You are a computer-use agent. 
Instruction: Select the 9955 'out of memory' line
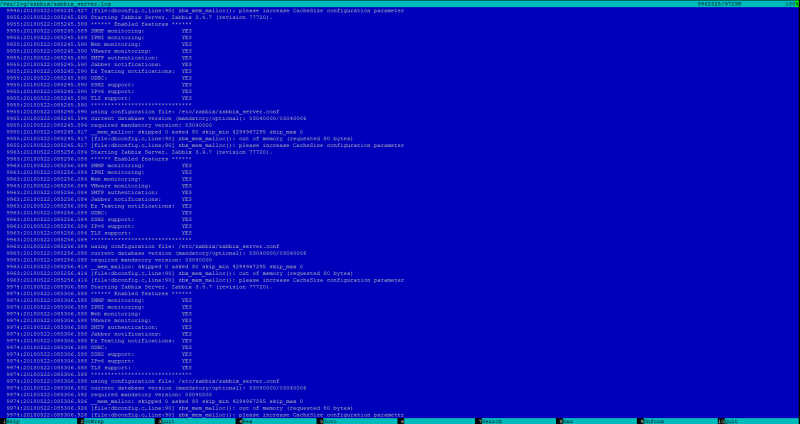pyautogui.click(x=180, y=139)
